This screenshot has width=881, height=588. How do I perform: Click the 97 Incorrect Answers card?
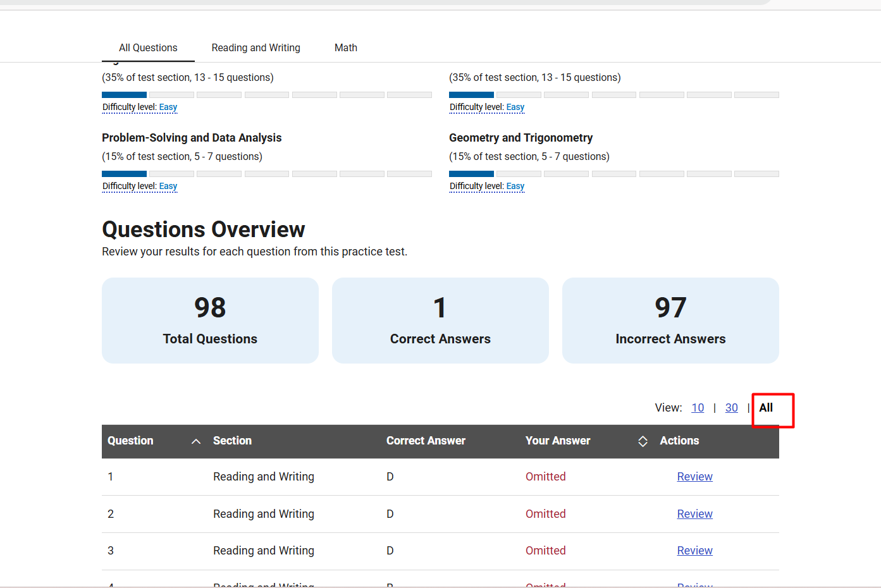[670, 321]
